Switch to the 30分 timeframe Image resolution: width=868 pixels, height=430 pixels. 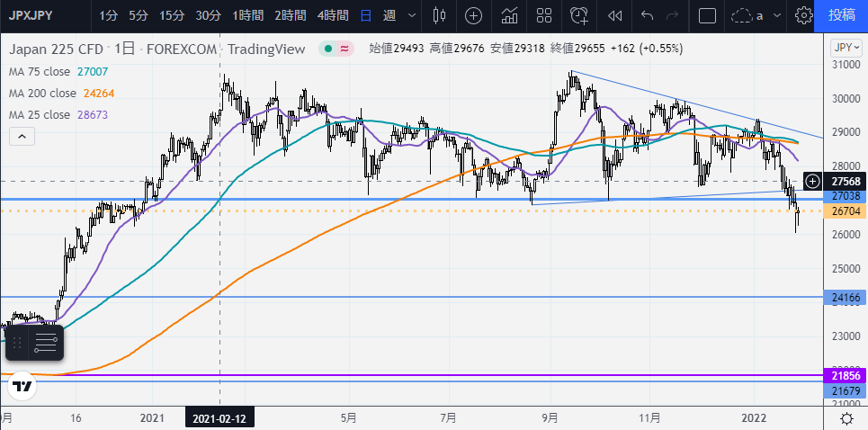click(208, 15)
